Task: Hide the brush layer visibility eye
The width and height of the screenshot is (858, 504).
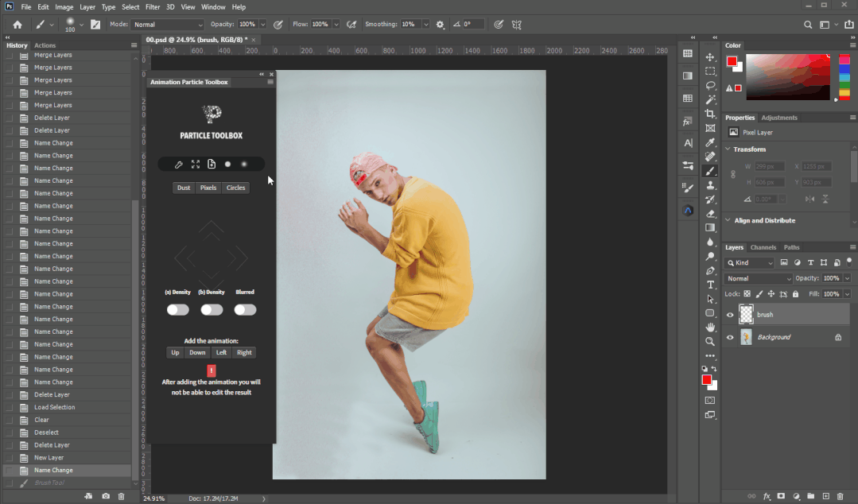Action: click(x=730, y=315)
